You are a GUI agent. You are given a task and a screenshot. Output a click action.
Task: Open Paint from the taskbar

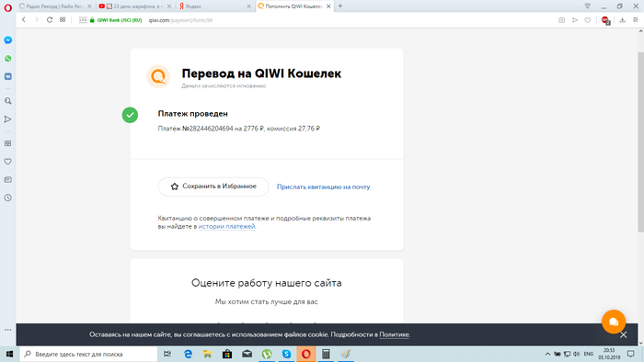(x=345, y=354)
